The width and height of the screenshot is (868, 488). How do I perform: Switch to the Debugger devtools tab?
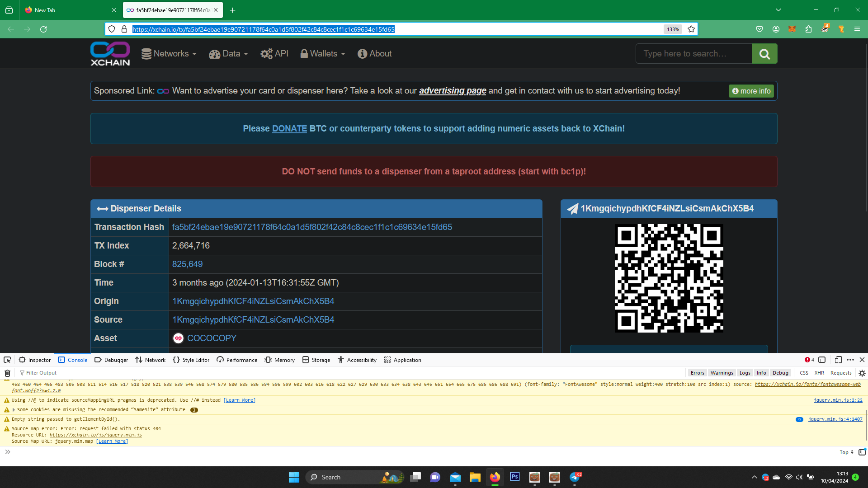(x=111, y=360)
